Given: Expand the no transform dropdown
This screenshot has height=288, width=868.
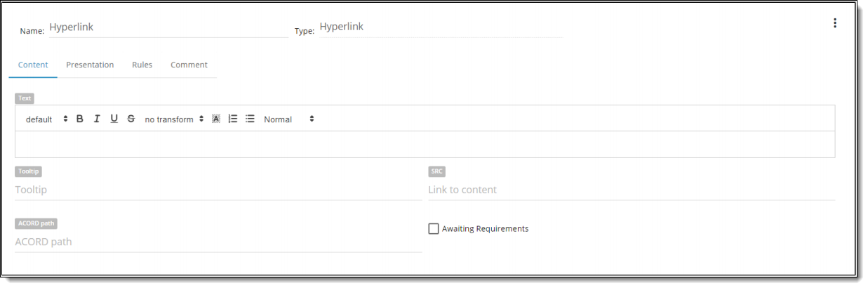Looking at the screenshot, I should pyautogui.click(x=174, y=119).
